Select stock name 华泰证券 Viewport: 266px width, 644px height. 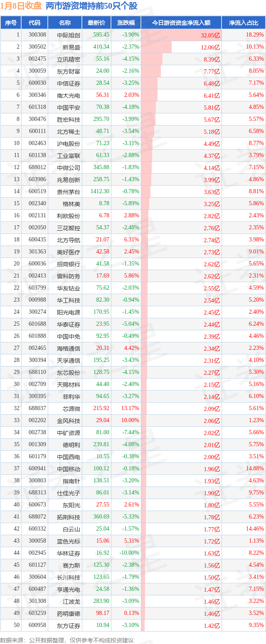(69, 324)
